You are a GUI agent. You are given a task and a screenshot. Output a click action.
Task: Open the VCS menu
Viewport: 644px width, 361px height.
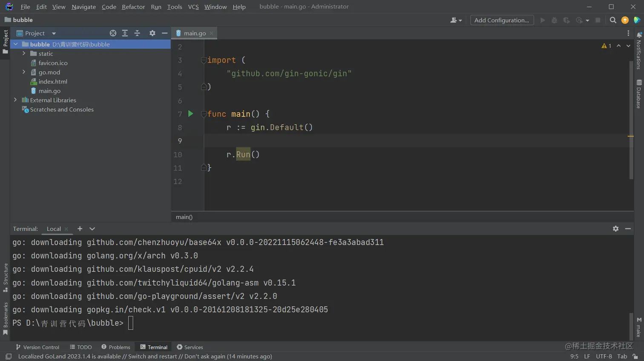point(193,6)
